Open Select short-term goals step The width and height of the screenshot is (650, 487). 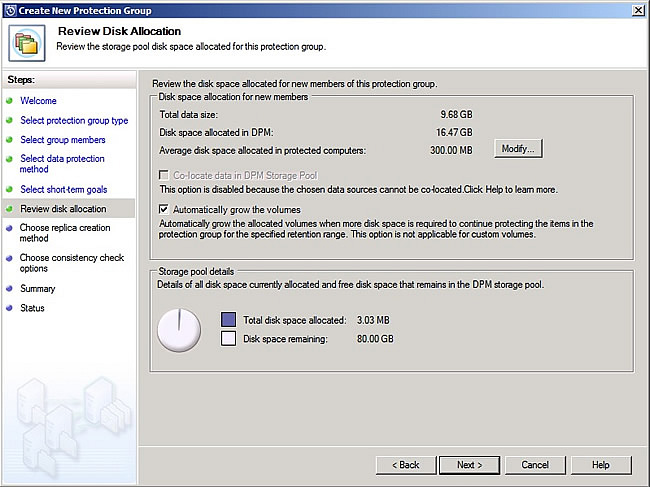[x=63, y=189]
